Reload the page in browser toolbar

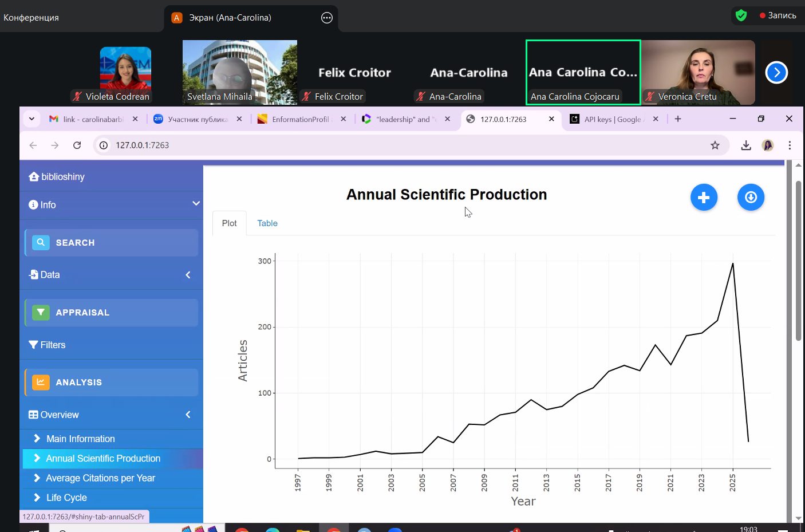tap(77, 145)
